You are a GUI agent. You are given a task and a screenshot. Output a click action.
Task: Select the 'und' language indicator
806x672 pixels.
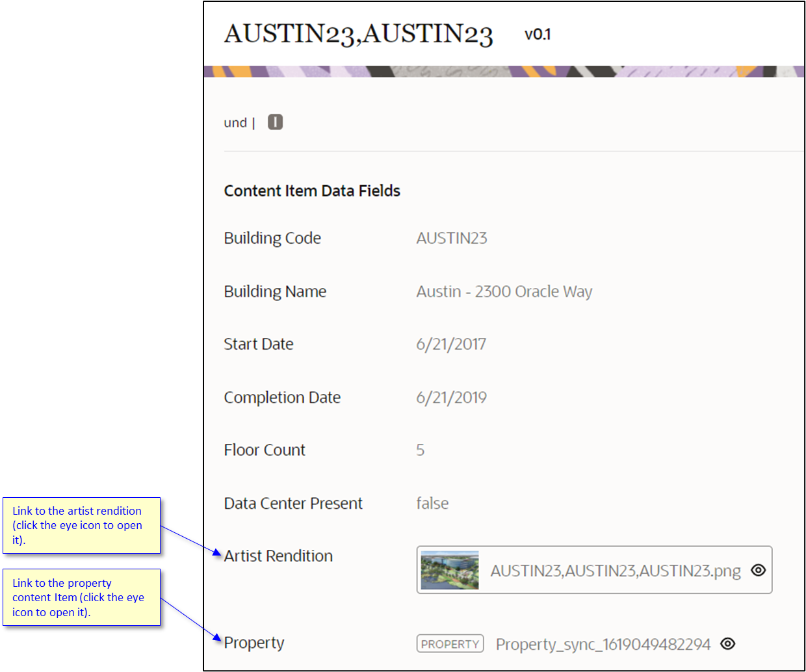click(235, 122)
